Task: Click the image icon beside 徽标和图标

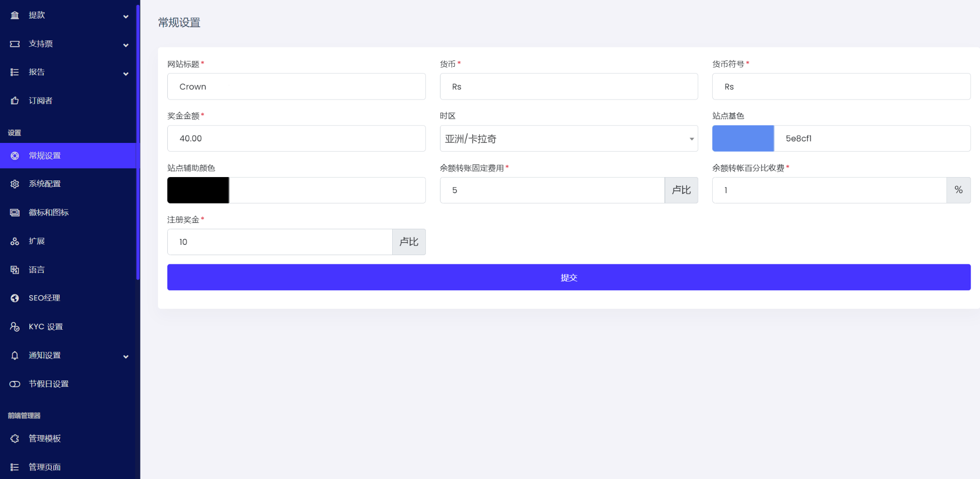Action: coord(15,213)
